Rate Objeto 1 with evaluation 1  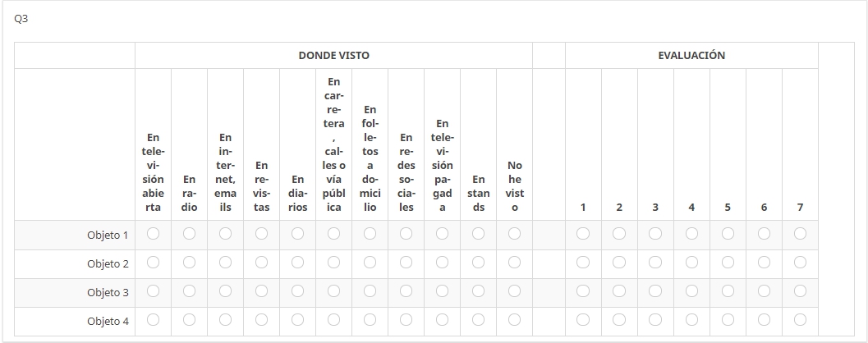click(x=583, y=234)
